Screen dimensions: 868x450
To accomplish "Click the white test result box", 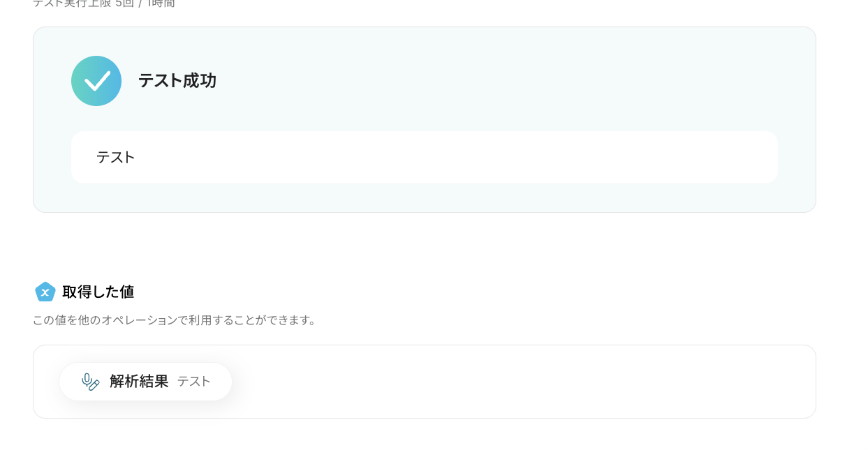I will [x=425, y=158].
